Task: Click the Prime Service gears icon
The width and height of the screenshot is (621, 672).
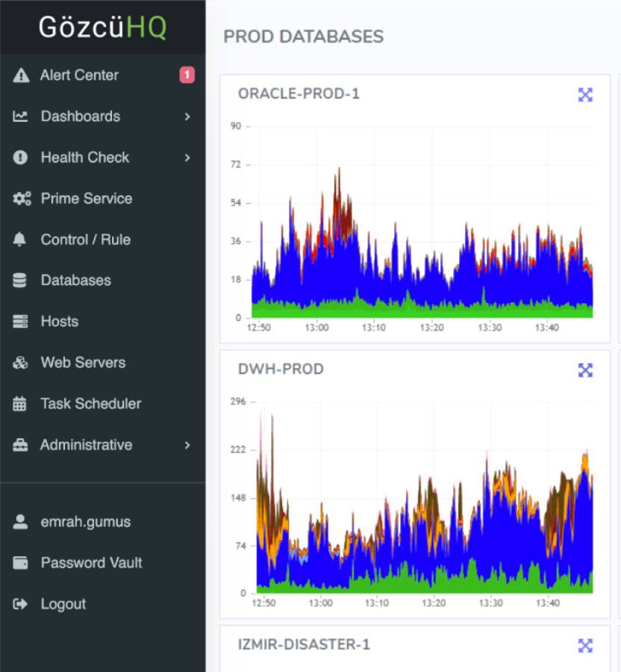Action: tap(22, 199)
